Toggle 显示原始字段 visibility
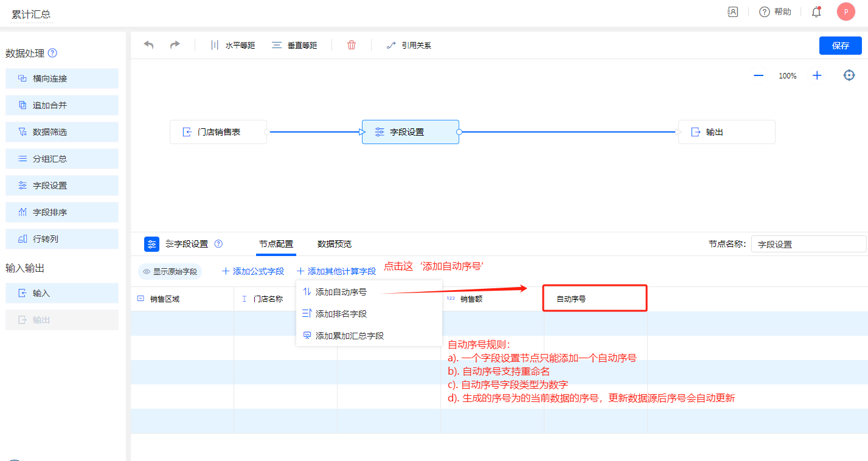 coord(170,271)
